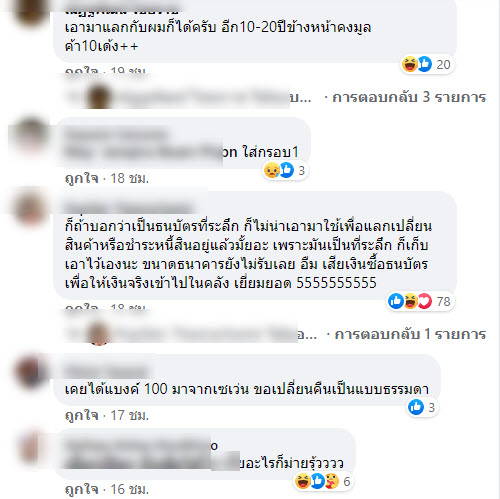
Task: Click replier avatar beside 3 replies link
Action: coord(99,97)
